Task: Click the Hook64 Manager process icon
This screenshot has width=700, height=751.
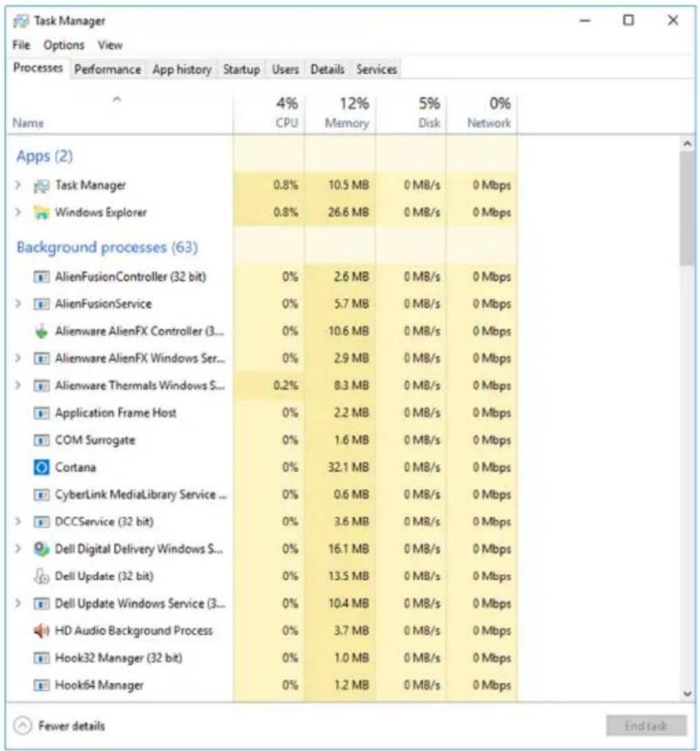Action: (41, 686)
